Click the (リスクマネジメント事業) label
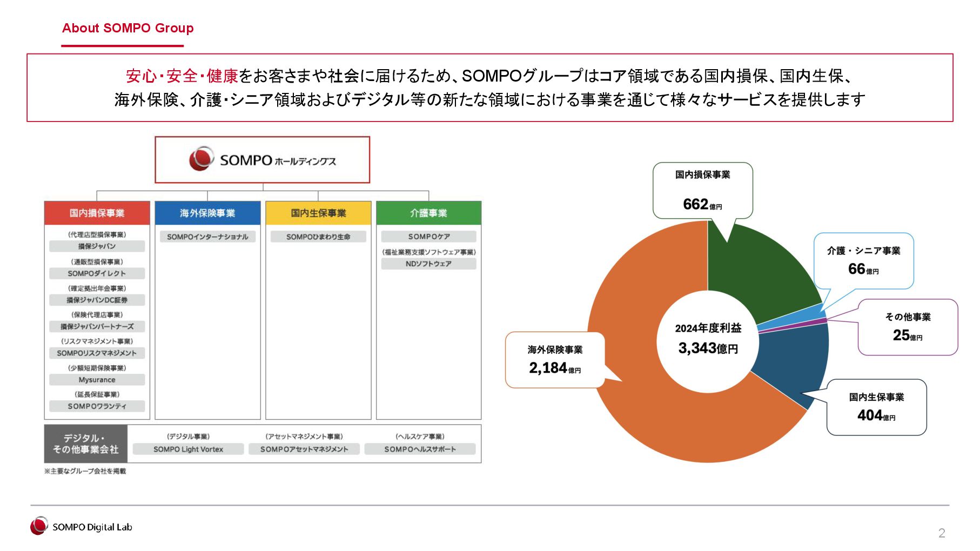 point(97,341)
